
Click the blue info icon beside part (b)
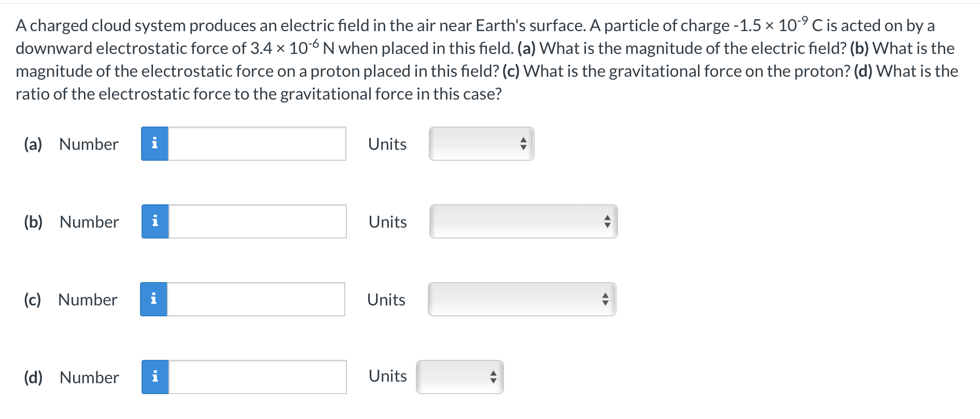tap(154, 221)
